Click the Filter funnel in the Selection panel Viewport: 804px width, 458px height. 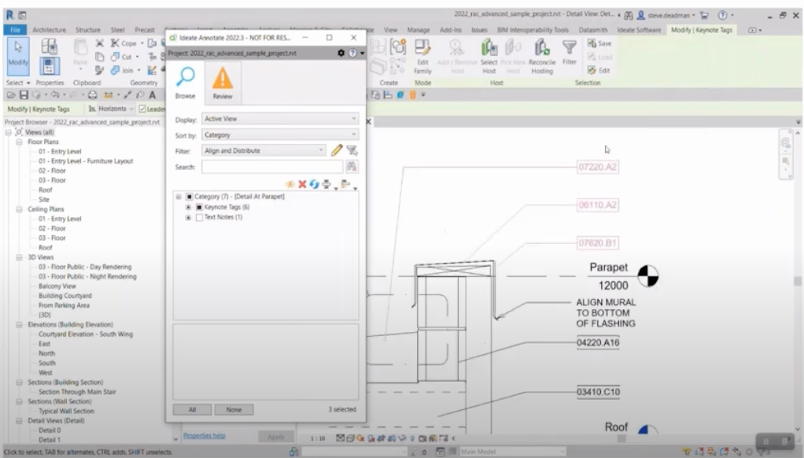tap(569, 52)
